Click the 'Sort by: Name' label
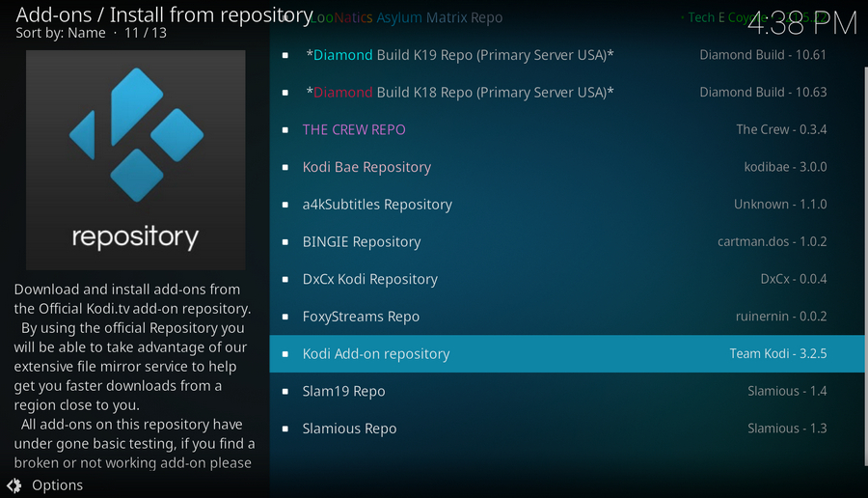 [x=61, y=33]
